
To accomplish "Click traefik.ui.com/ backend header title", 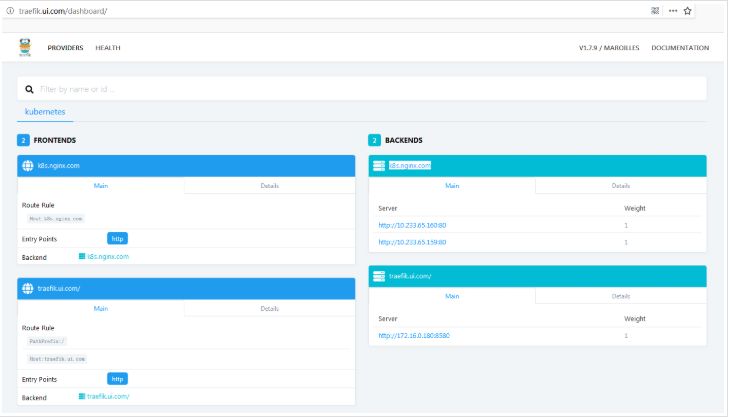I will pyautogui.click(x=410, y=276).
